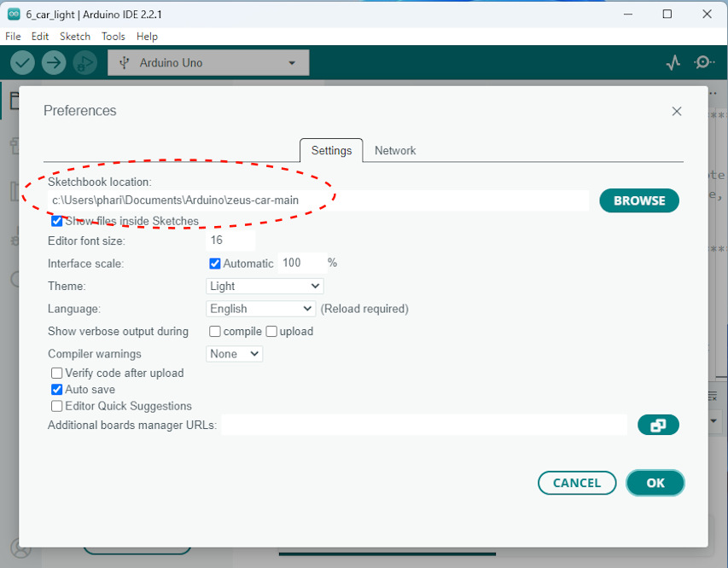Toggle Automatic interface scale checkbox
Viewport: 728px width, 568px height.
(214, 264)
